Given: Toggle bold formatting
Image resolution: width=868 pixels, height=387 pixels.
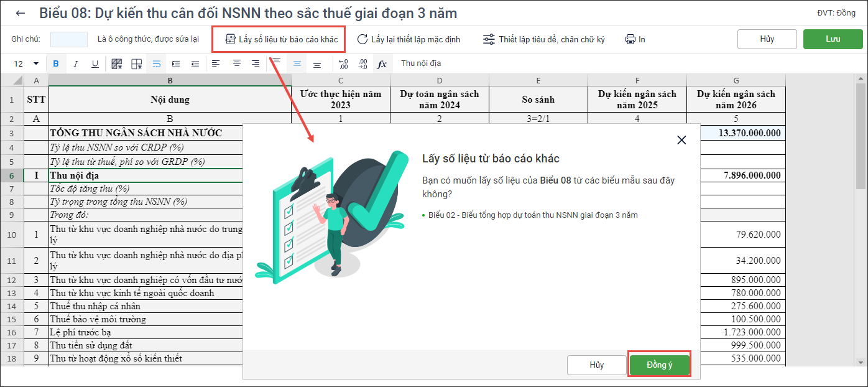Looking at the screenshot, I should pyautogui.click(x=56, y=63).
